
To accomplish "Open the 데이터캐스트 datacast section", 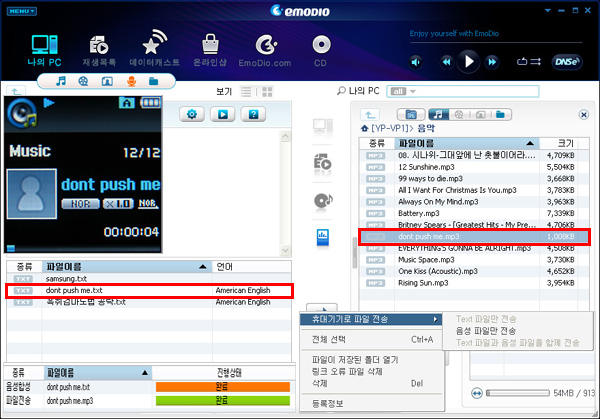I will 155,49.
